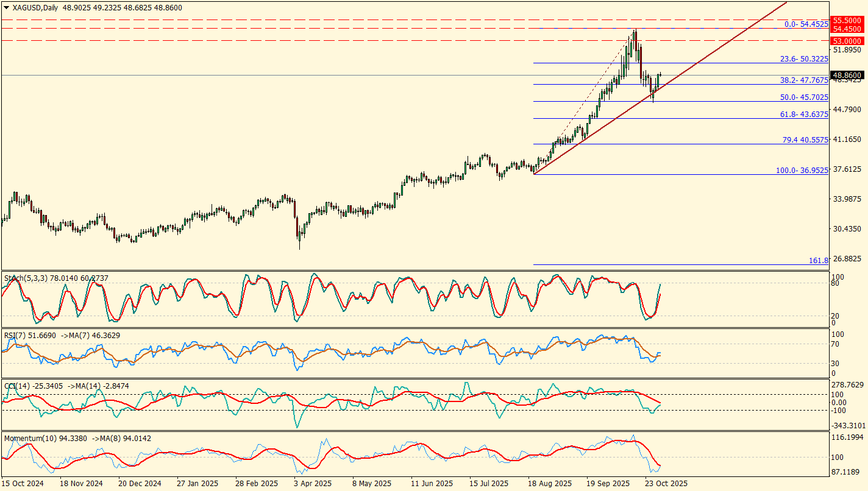Image resolution: width=868 pixels, height=491 pixels.
Task: Click the 38.2- 47.7675 Fibonacci level label
Action: pos(804,80)
